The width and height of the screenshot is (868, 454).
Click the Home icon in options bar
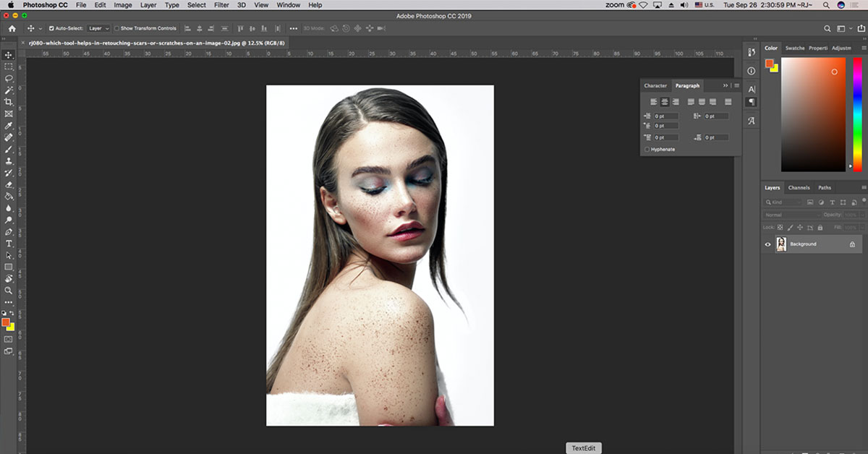click(12, 28)
